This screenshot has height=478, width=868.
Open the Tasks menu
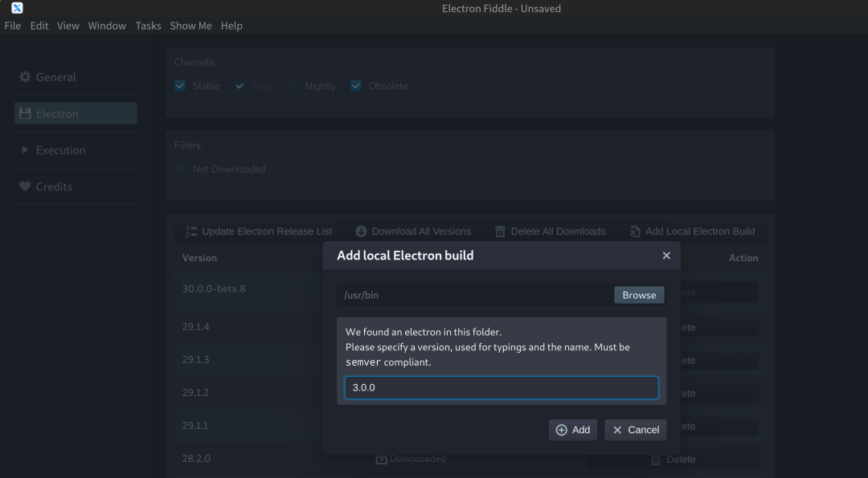coord(148,26)
